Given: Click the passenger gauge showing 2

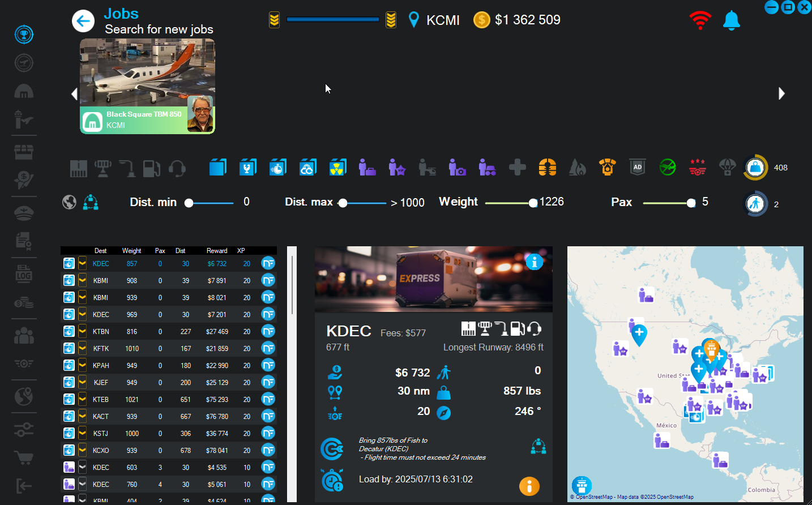Looking at the screenshot, I should (755, 204).
